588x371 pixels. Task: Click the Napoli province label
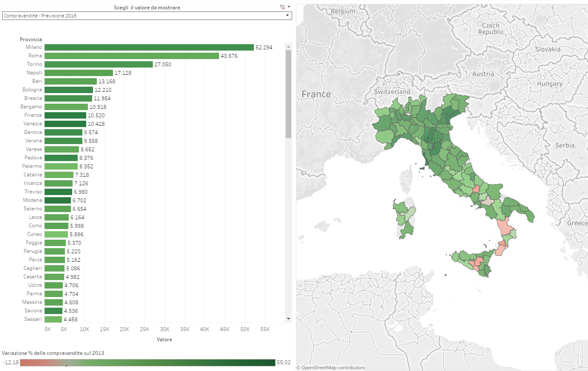(34, 73)
